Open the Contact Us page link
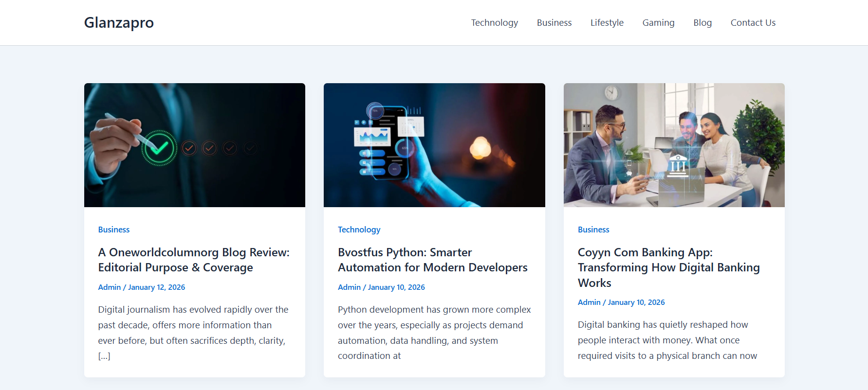 point(753,23)
